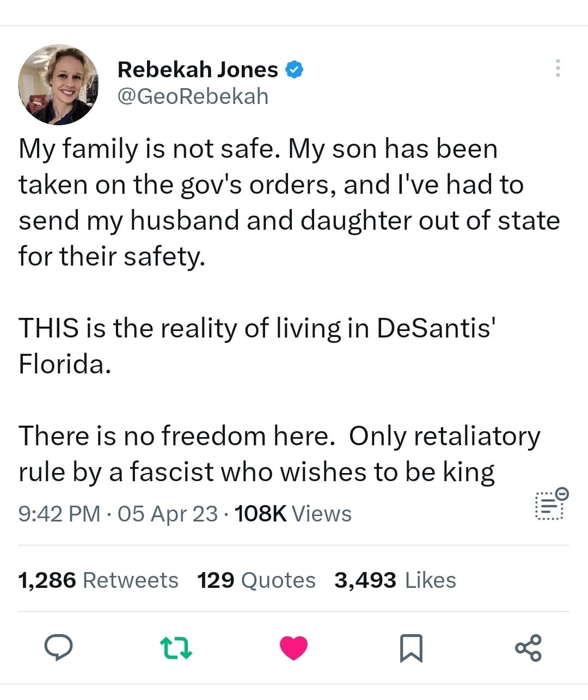The image size is (588, 700).
Task: View the 1,286 Retweets list
Action: (98, 580)
